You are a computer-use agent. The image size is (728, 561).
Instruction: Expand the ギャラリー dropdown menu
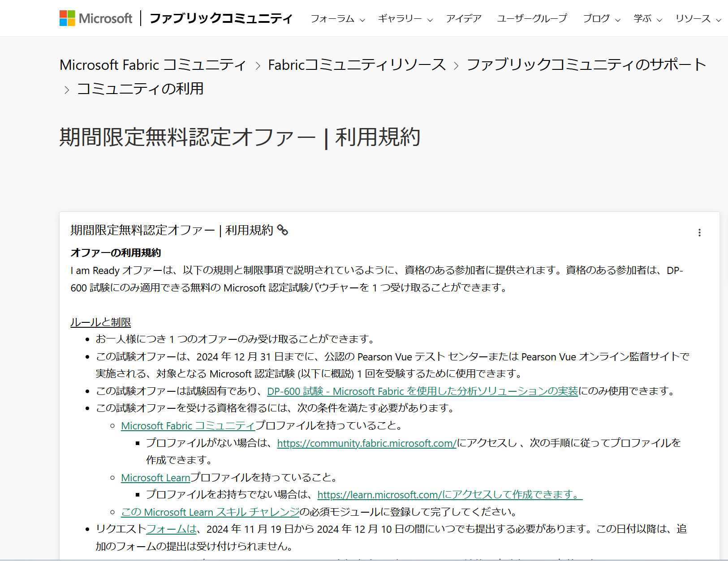[405, 19]
